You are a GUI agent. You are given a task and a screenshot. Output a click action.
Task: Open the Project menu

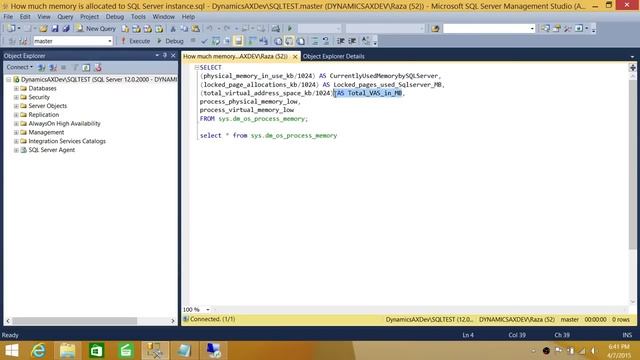89,17
